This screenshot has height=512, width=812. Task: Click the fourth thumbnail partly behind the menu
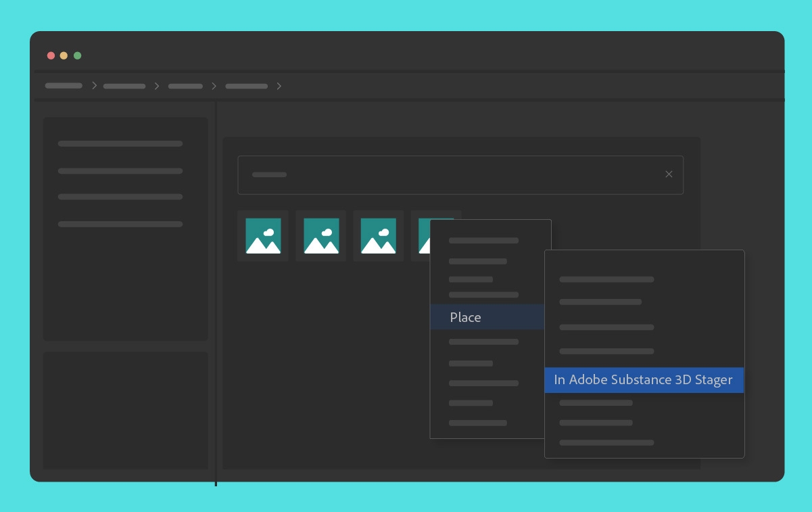[421, 235]
